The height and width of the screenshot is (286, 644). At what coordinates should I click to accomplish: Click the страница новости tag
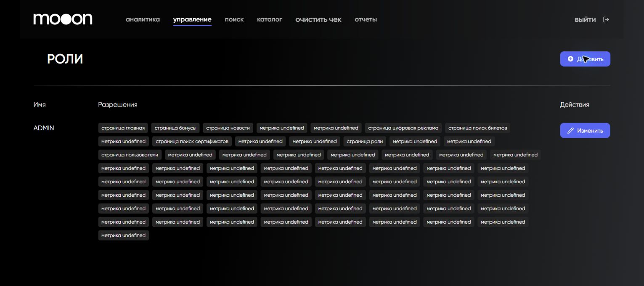pyautogui.click(x=228, y=128)
